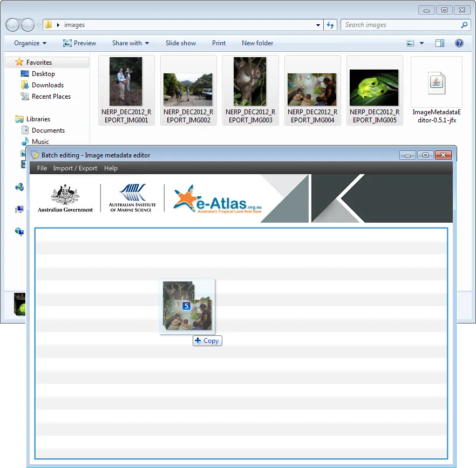Open Import / Export menu
Screen dimensions: 476x468
75,168
